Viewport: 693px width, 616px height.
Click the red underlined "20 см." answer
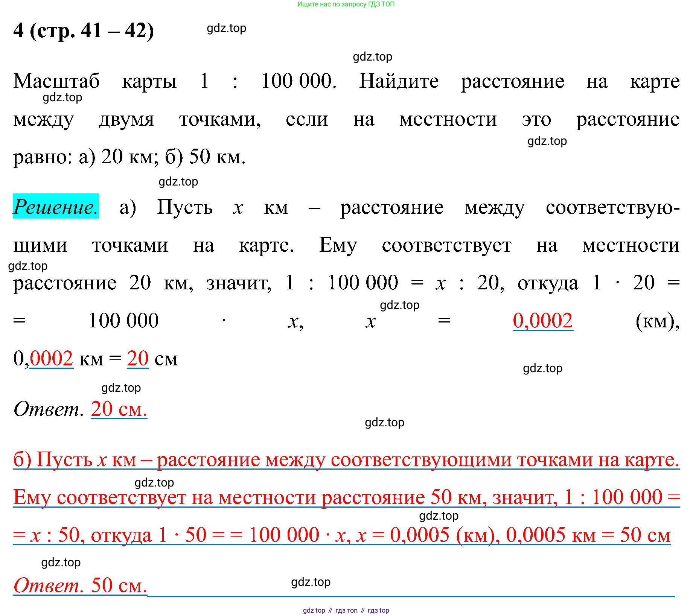point(119,409)
